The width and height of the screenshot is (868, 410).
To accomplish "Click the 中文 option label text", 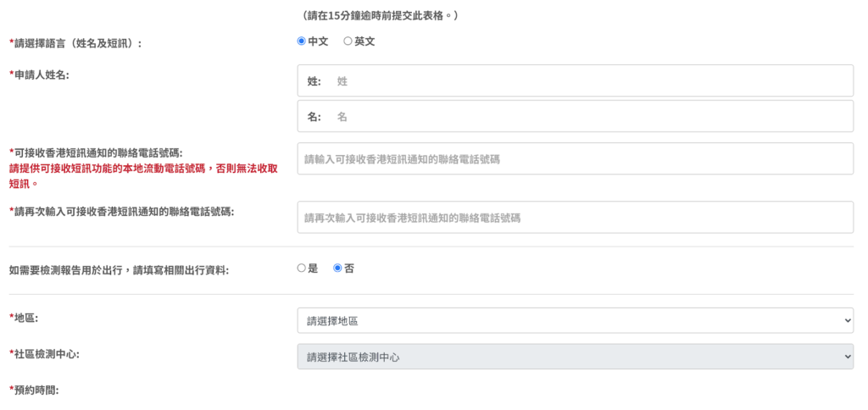I will tap(319, 41).
